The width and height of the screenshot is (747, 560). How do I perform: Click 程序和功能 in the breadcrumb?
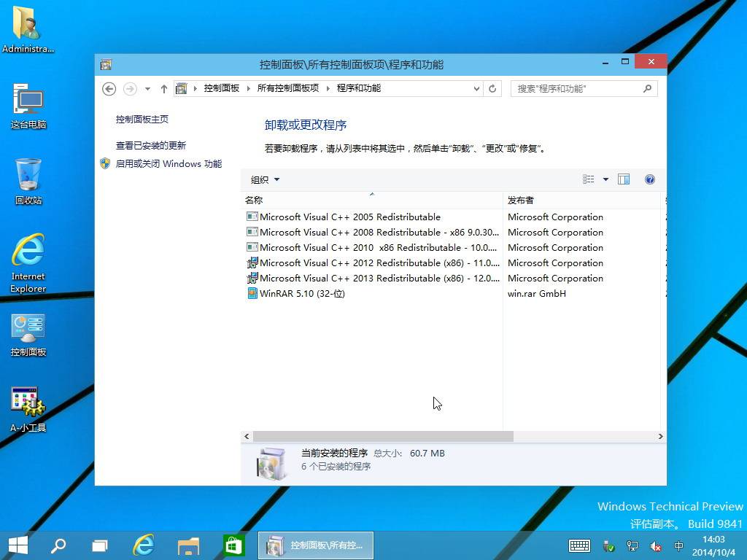(359, 88)
